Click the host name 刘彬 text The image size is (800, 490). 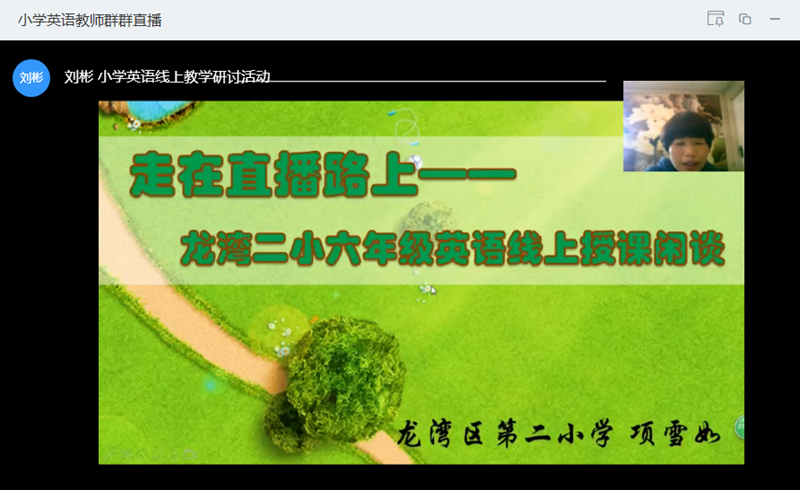(x=79, y=77)
